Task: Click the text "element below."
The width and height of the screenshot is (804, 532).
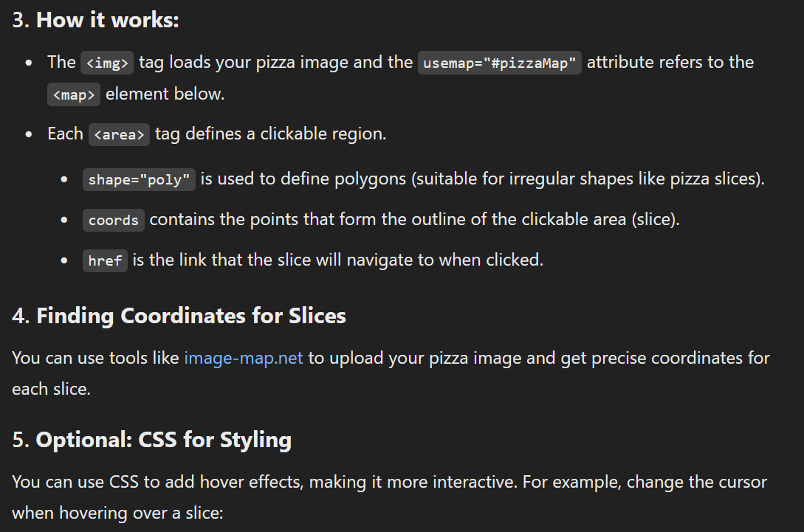Action: tap(165, 94)
